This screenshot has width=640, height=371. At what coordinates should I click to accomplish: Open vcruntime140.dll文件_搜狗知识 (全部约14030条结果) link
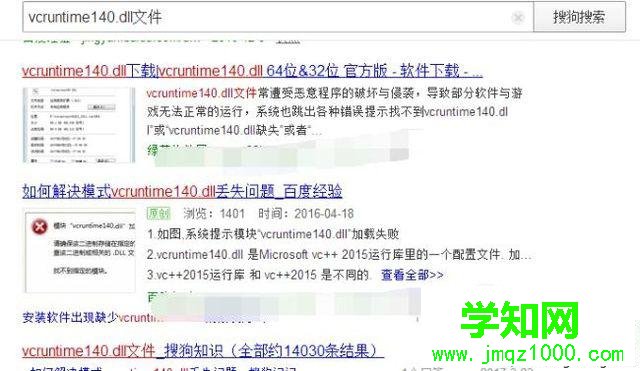203,351
